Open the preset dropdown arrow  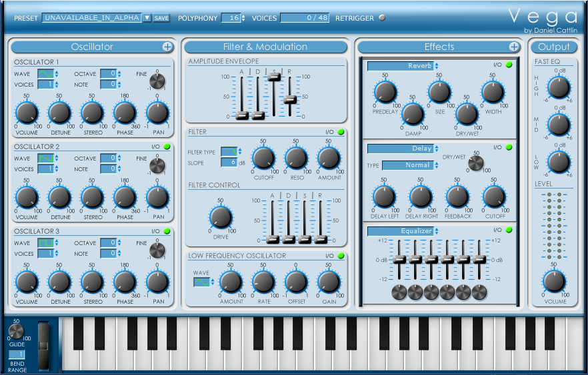[147, 17]
